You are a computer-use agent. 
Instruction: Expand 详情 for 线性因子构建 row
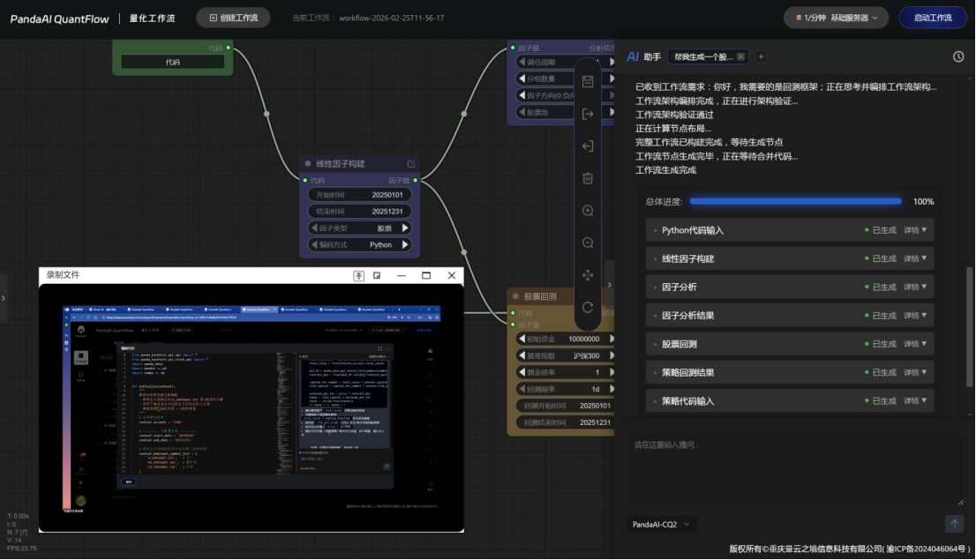(915, 259)
